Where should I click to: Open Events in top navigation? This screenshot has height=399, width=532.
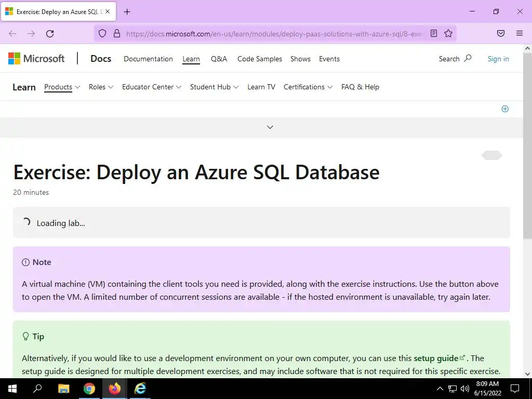[329, 59]
